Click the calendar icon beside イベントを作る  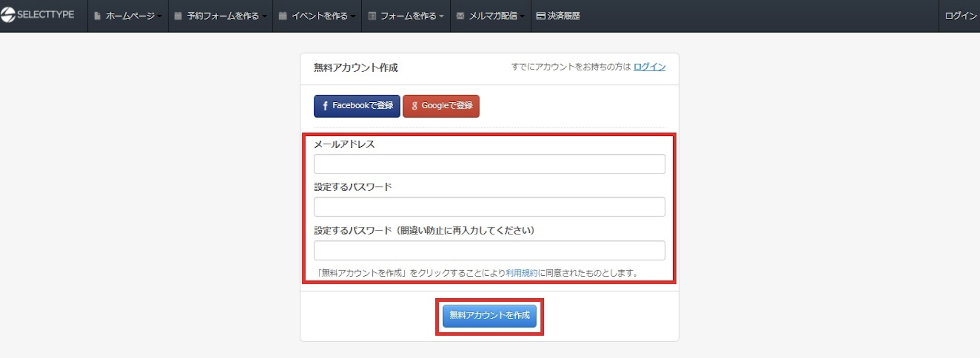click(283, 16)
